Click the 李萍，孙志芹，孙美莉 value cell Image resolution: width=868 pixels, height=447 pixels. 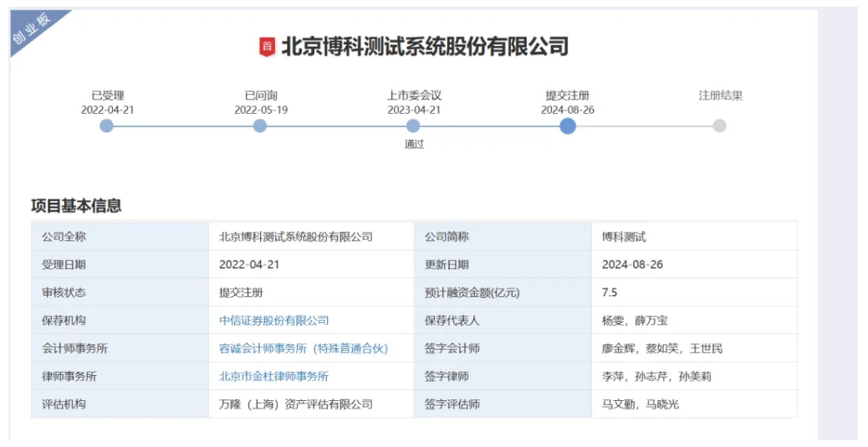pyautogui.click(x=694, y=376)
